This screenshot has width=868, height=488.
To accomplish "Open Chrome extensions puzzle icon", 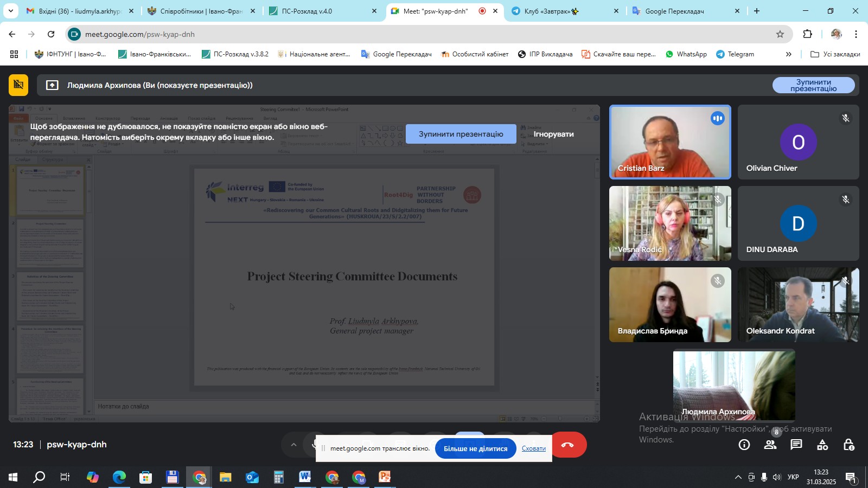I will [x=807, y=34].
